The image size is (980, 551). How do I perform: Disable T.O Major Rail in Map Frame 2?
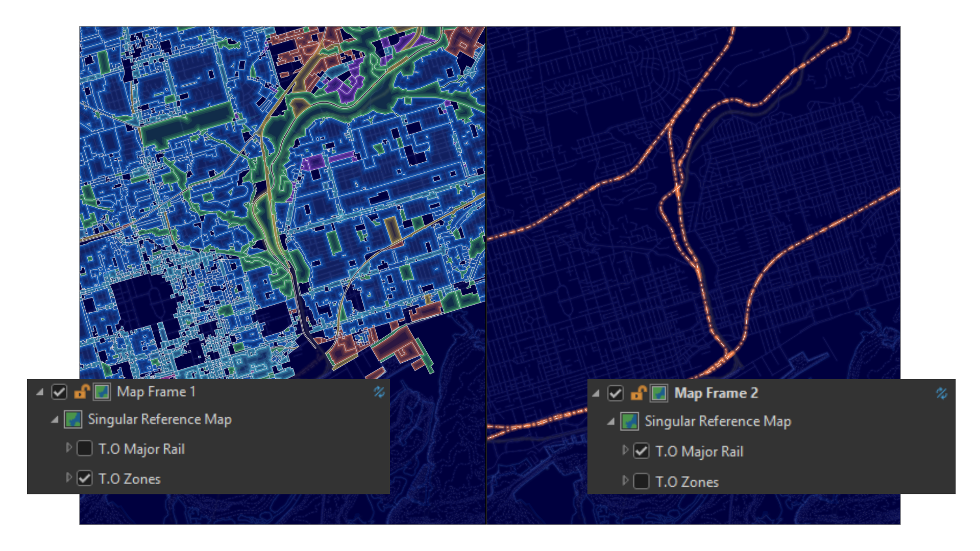coord(641,451)
